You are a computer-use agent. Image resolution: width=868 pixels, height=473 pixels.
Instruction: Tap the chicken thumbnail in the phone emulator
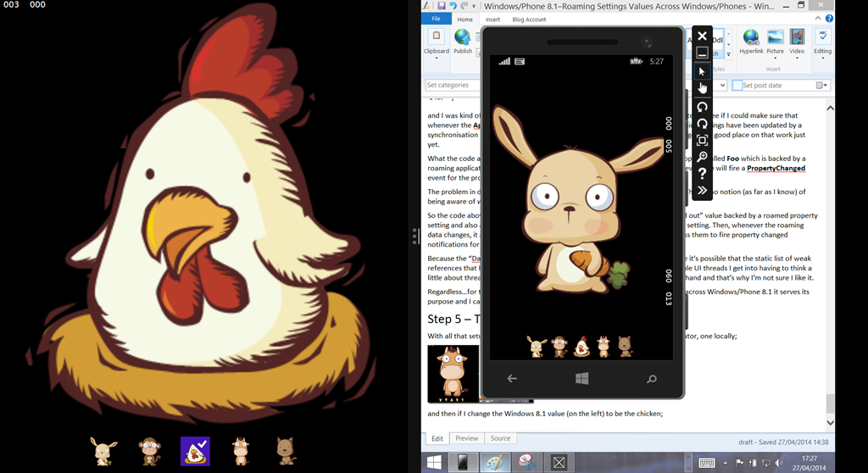[581, 347]
